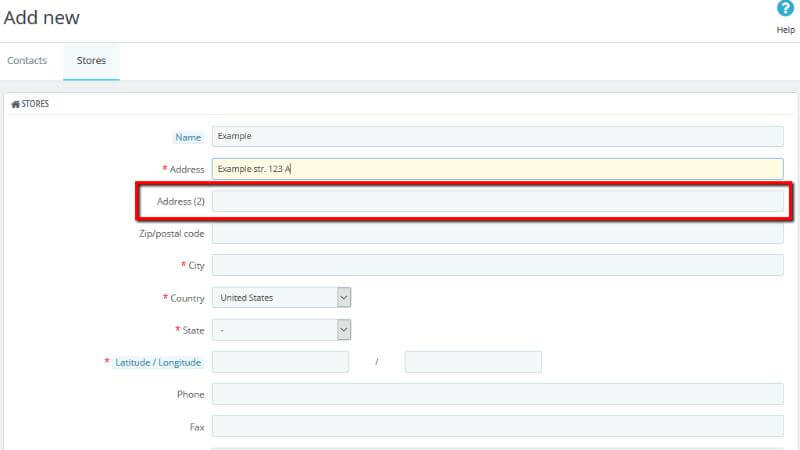Click into the Name input field
This screenshot has height=450, width=800.
[x=497, y=136]
